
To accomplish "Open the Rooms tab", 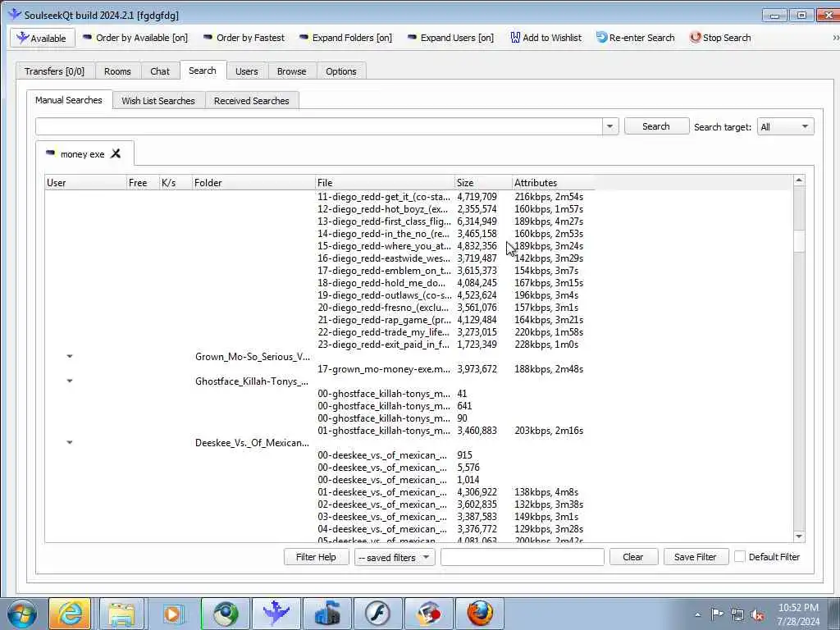I will coord(117,71).
